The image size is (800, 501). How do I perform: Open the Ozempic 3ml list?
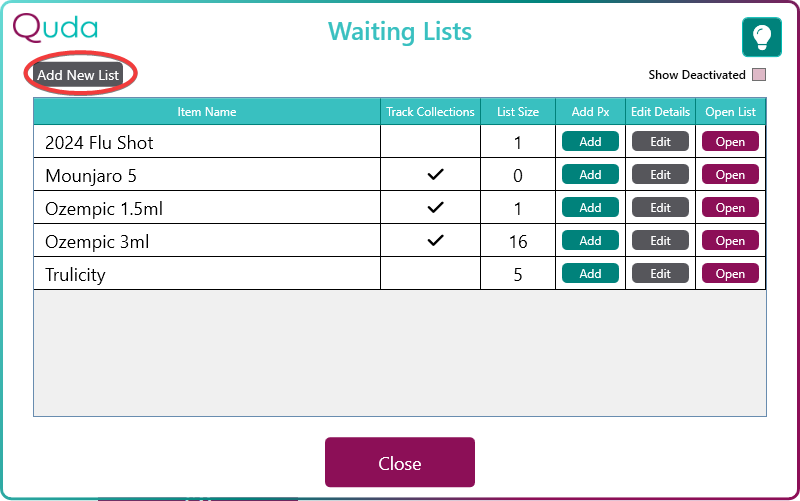pyautogui.click(x=730, y=240)
